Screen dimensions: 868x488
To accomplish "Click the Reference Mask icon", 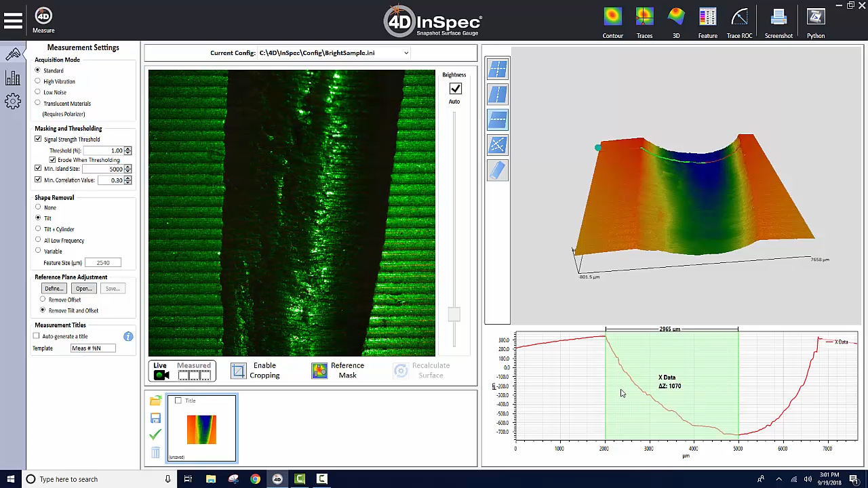I will coord(319,370).
